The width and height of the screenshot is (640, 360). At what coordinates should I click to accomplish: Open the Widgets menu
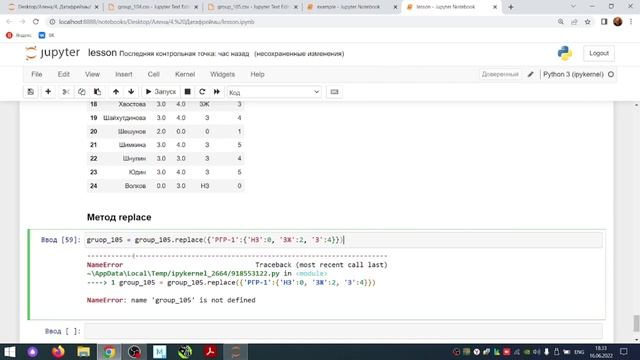222,74
